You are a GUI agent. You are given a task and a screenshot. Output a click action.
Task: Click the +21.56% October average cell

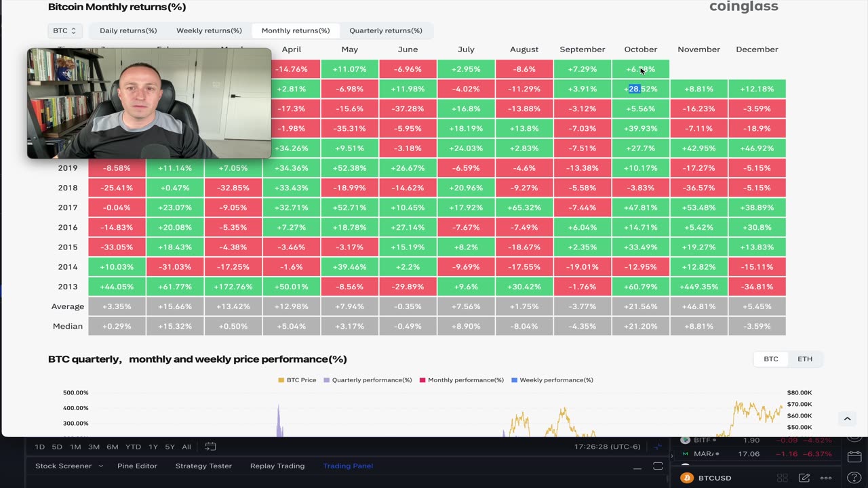641,306
